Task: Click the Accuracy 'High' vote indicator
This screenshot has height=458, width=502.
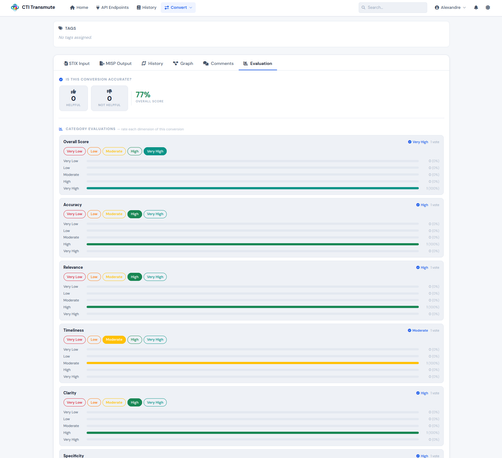Action: 422,205
